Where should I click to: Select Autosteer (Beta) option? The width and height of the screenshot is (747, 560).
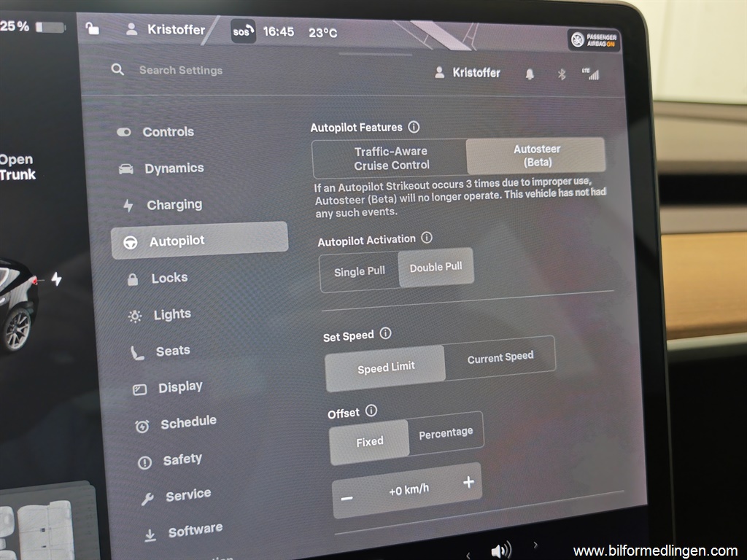click(x=536, y=156)
